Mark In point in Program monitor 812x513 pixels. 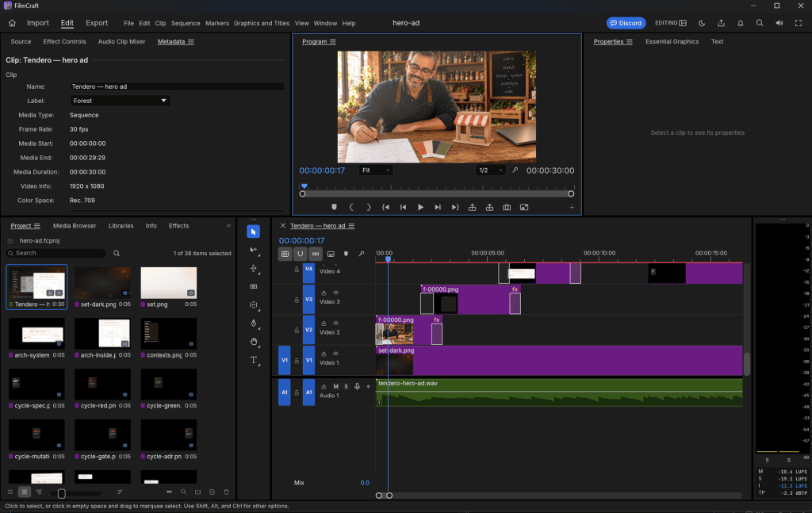point(351,207)
